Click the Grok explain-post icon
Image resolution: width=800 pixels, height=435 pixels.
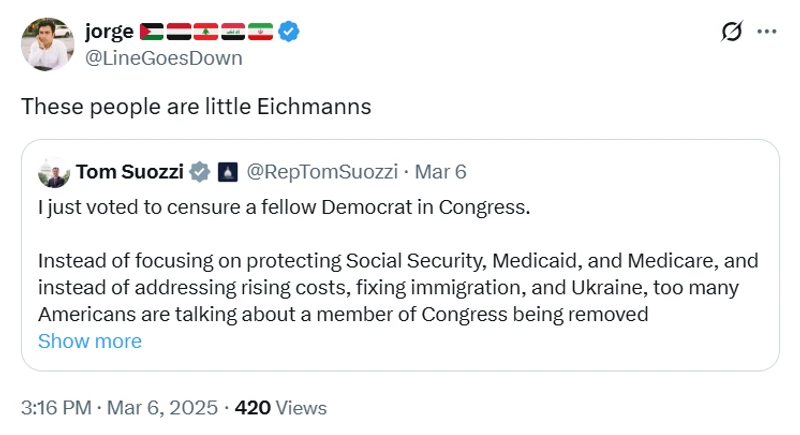732,32
